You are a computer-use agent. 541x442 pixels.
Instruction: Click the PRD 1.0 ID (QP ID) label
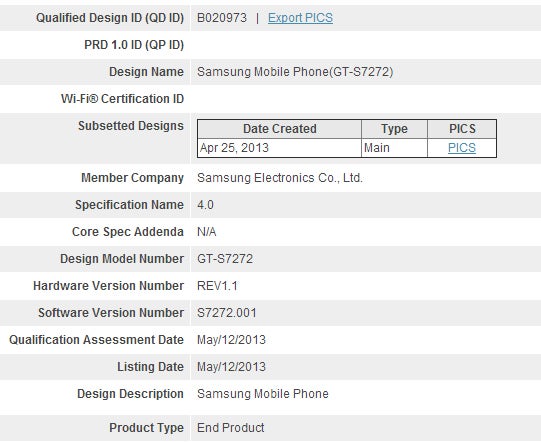pos(134,45)
